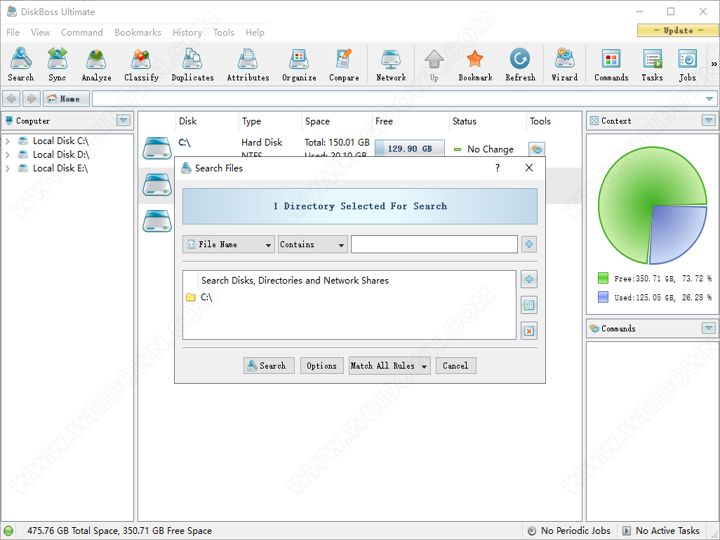Open the Tools menu
The height and width of the screenshot is (540, 720).
click(x=224, y=33)
